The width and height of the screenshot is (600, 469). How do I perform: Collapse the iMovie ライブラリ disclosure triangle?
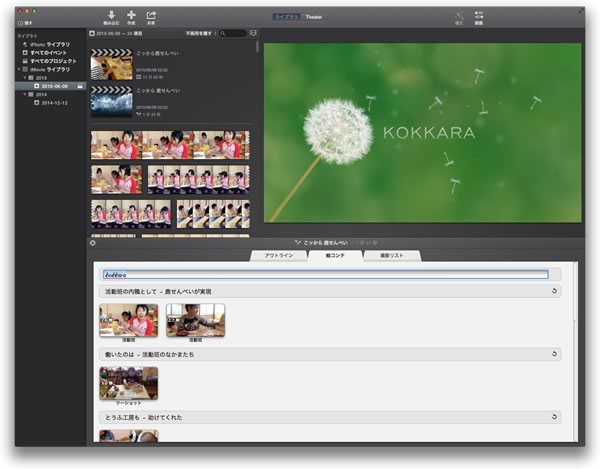(19, 70)
